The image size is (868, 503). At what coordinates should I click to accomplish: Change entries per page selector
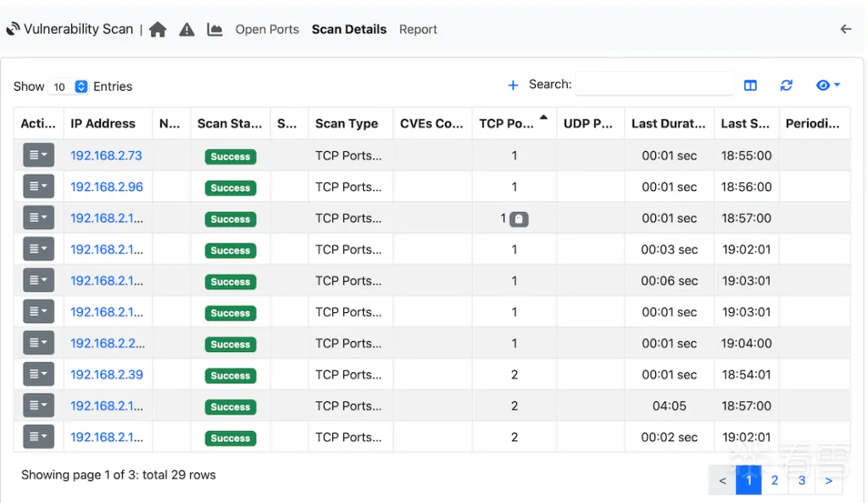point(69,87)
